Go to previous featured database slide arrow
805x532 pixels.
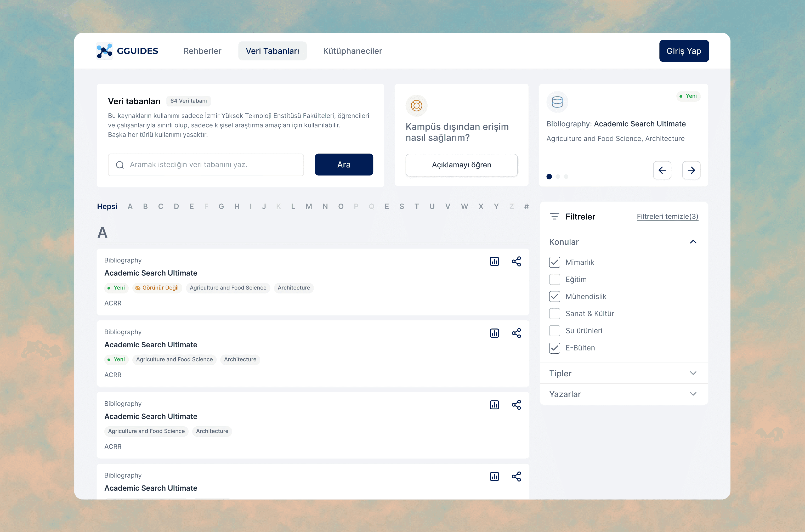coord(662,170)
